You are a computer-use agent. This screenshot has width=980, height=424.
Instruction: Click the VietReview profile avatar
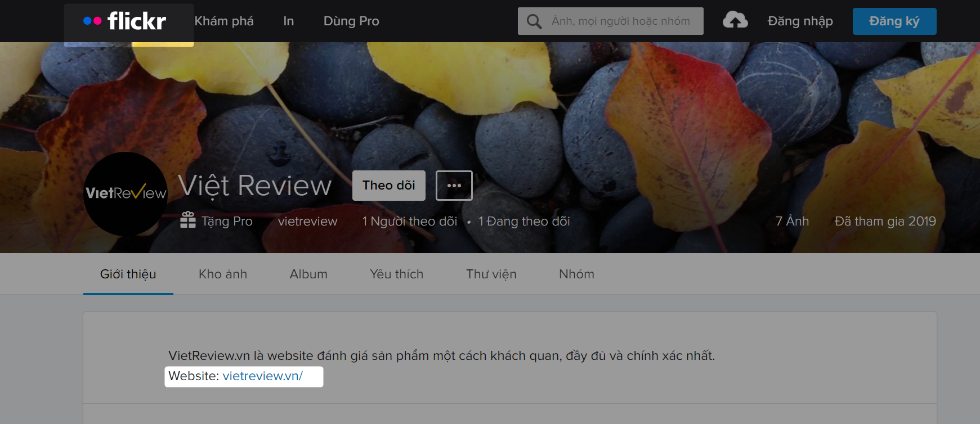click(x=126, y=193)
